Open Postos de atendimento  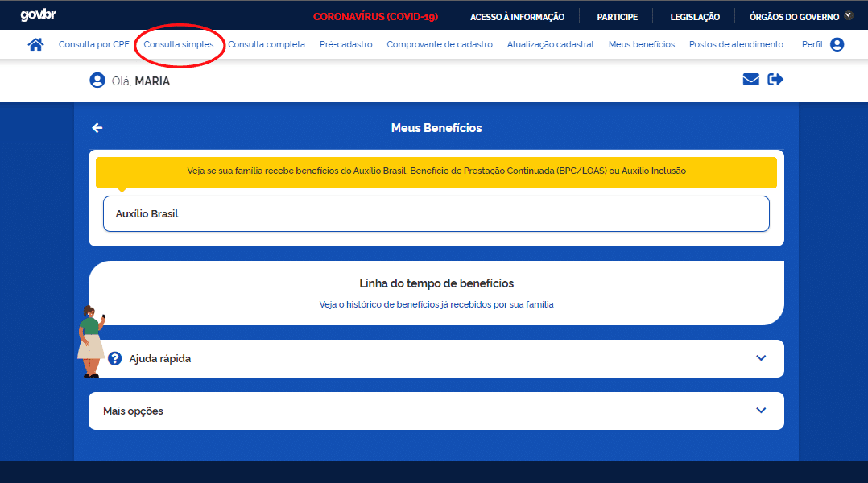coord(736,44)
